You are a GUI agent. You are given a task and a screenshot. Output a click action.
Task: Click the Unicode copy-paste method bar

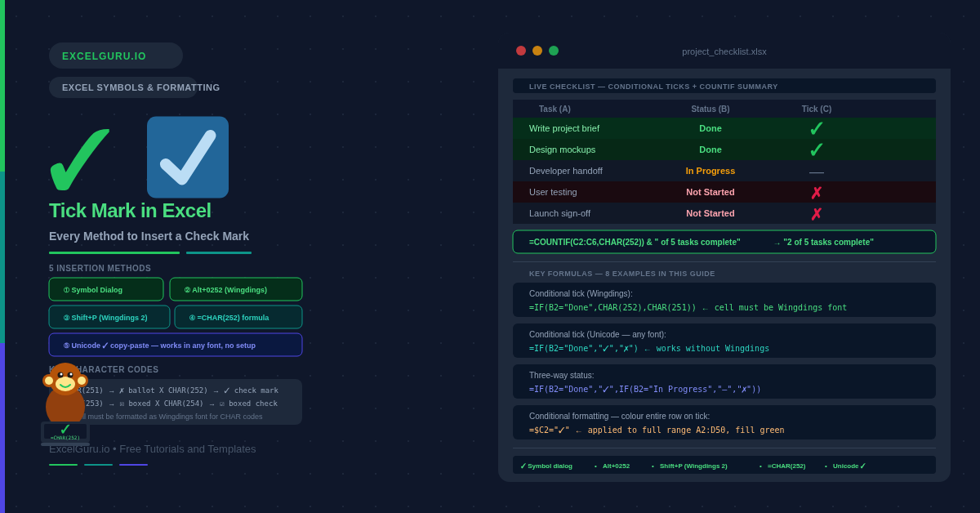pyautogui.click(x=176, y=345)
